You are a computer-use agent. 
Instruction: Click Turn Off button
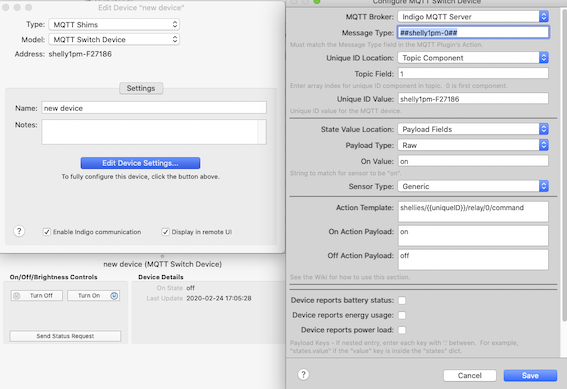(x=37, y=296)
